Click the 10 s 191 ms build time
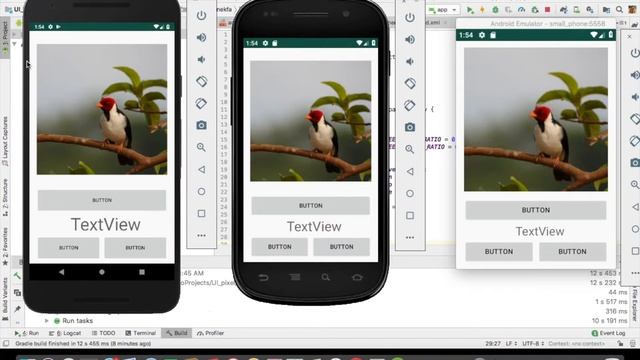Image resolution: width=640 pixels, height=360 pixels. click(x=609, y=321)
